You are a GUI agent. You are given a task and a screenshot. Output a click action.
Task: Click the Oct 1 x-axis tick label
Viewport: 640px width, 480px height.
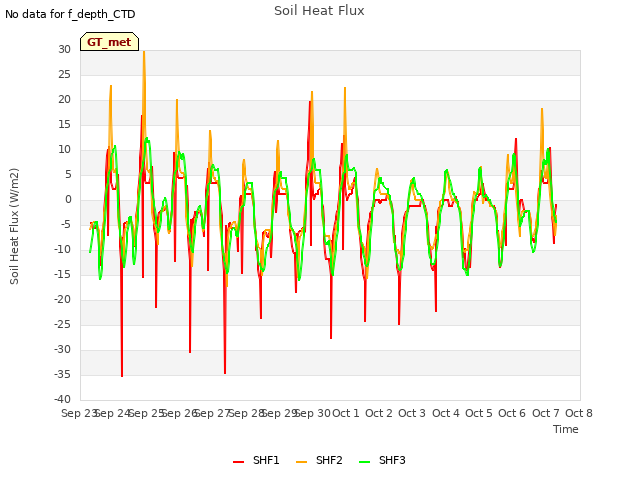point(346,413)
